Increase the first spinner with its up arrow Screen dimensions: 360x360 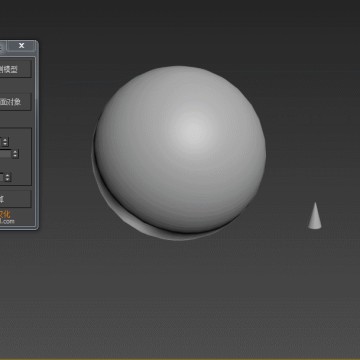point(5,140)
